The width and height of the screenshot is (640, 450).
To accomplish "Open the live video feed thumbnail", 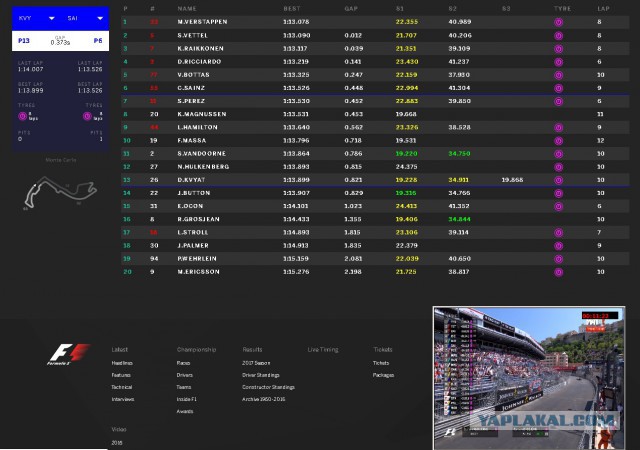I will pyautogui.click(x=529, y=378).
